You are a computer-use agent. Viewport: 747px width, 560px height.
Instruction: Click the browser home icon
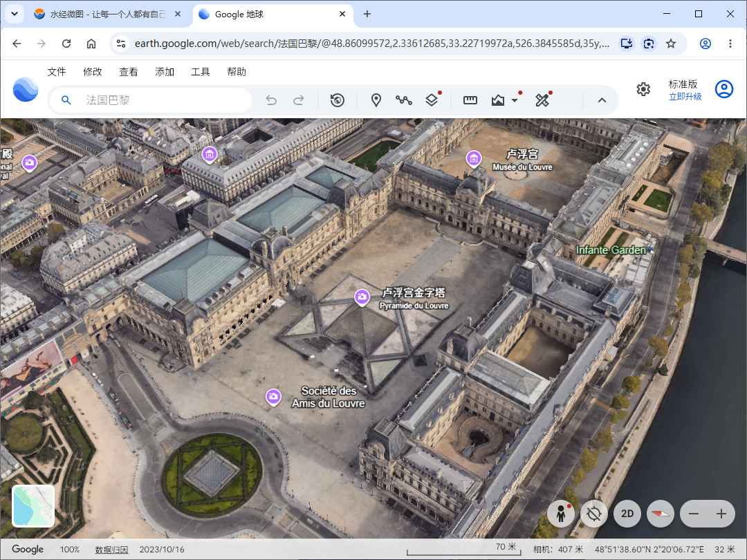[91, 44]
